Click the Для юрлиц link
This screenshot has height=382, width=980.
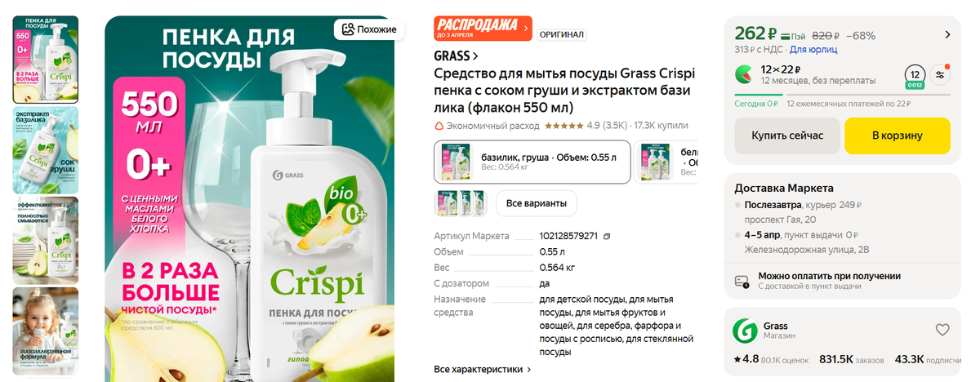813,49
